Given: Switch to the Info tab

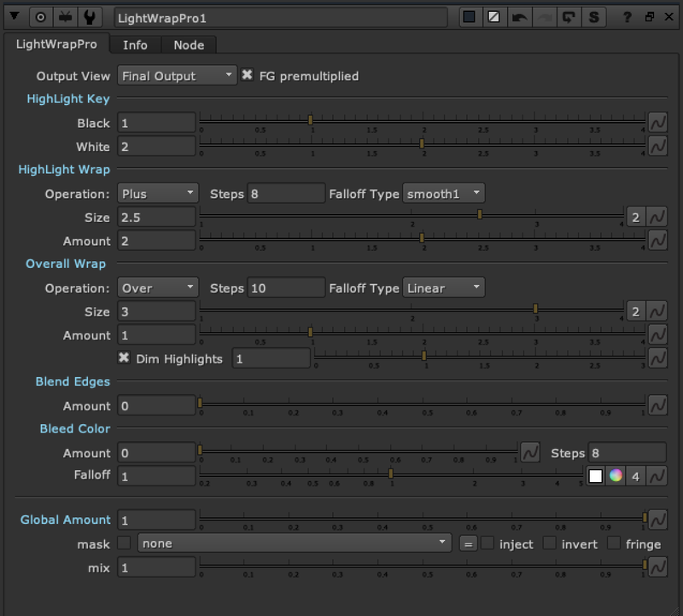Looking at the screenshot, I should (x=135, y=45).
